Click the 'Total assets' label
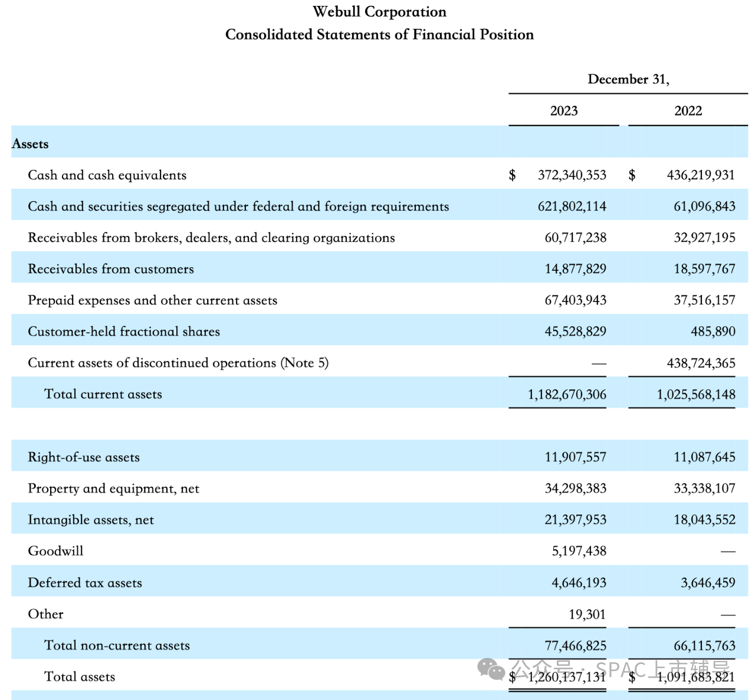 (80, 677)
